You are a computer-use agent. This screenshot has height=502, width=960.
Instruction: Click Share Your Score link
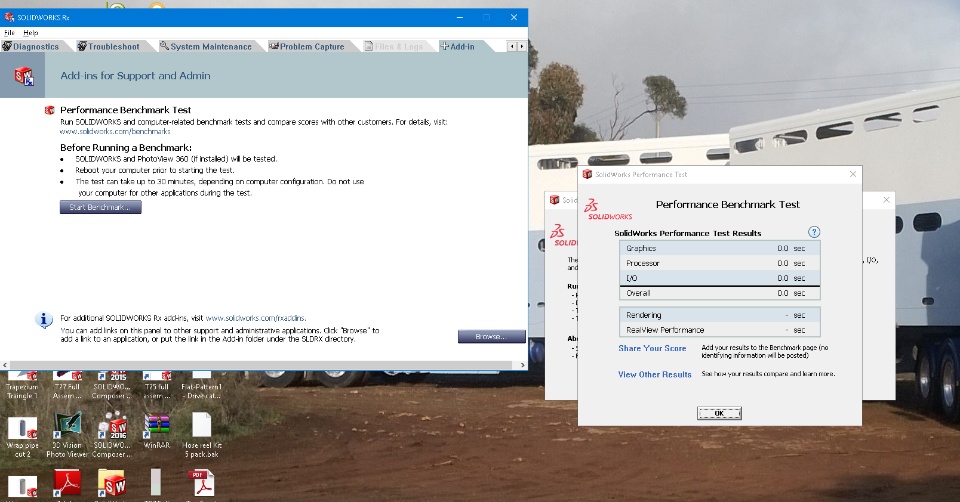pyautogui.click(x=652, y=348)
